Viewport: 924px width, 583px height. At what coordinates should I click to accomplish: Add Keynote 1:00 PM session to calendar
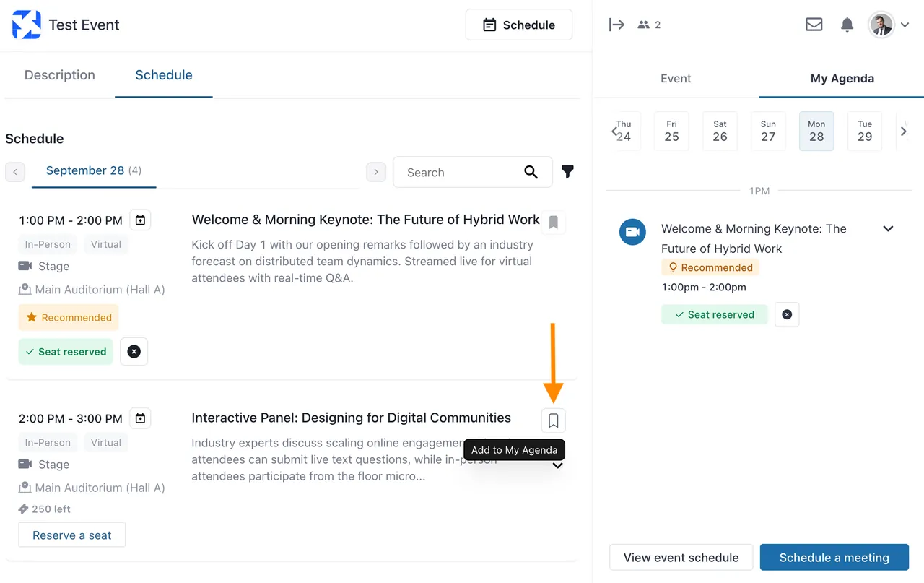[141, 220]
